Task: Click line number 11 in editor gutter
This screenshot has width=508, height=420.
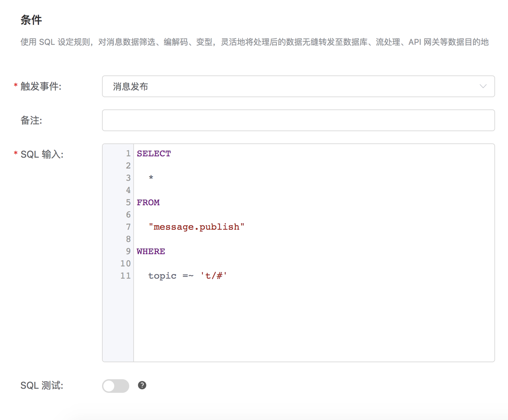Action: 125,276
